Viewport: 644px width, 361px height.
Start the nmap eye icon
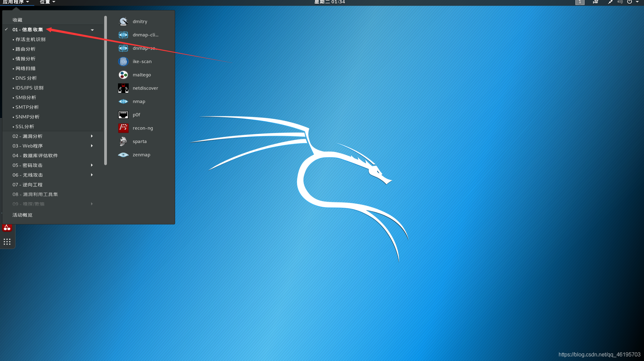click(123, 101)
